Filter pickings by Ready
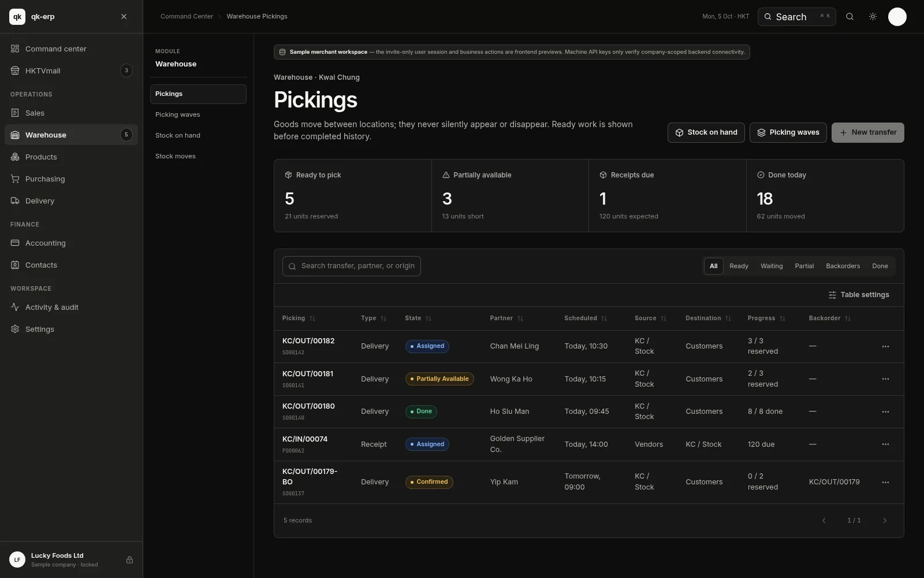The image size is (924, 578). 739,266
